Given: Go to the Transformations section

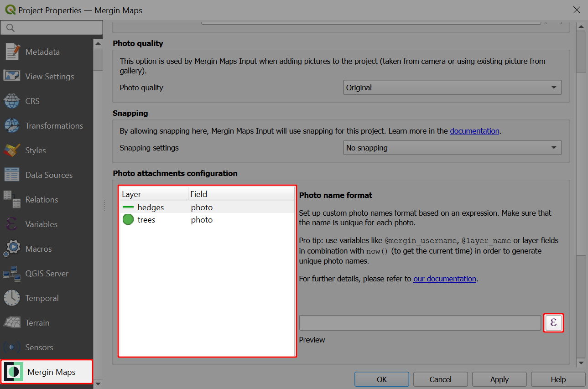Looking at the screenshot, I should pos(47,125).
